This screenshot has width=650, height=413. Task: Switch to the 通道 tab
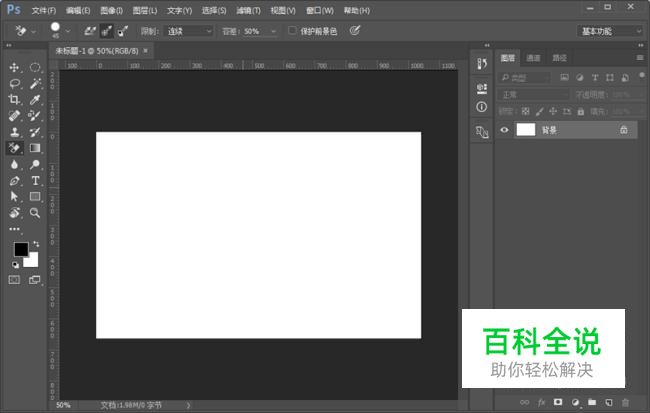533,58
